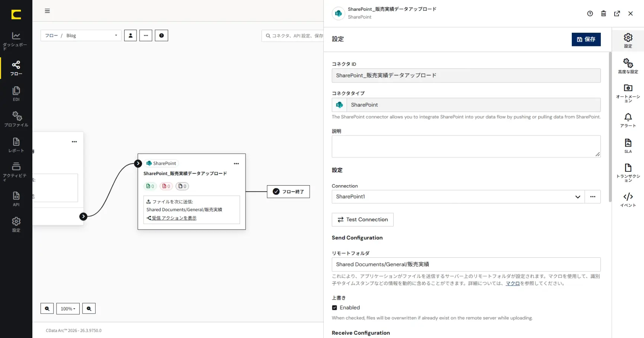
Task: Toggle the hamburger menu
Action: coord(47,11)
